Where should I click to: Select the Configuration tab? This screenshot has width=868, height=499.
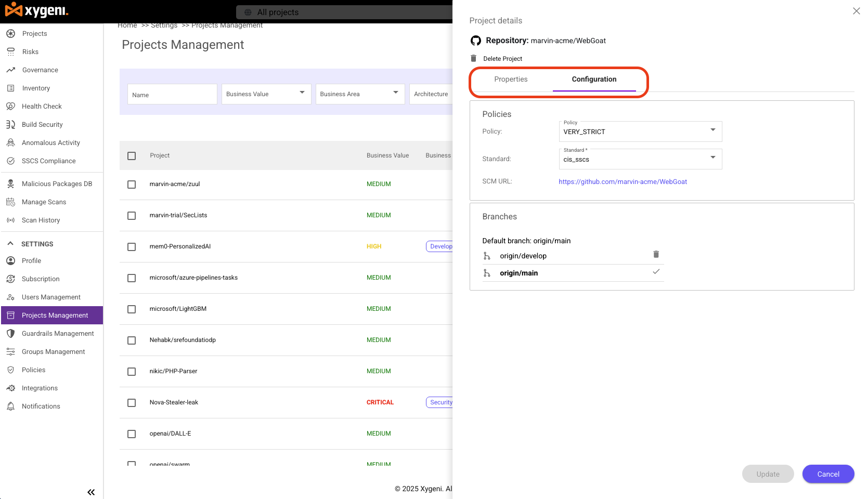[594, 80]
